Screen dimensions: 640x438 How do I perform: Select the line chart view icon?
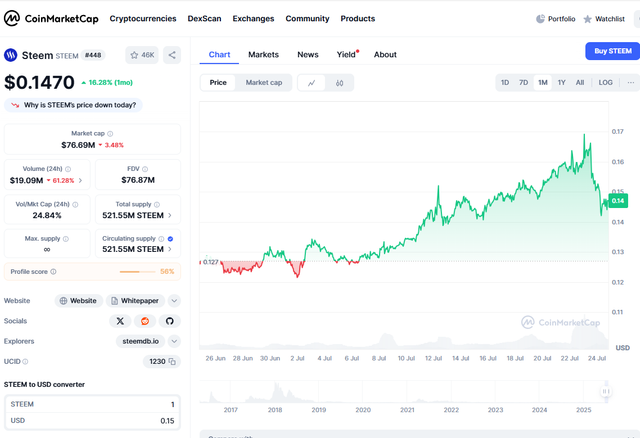click(311, 83)
